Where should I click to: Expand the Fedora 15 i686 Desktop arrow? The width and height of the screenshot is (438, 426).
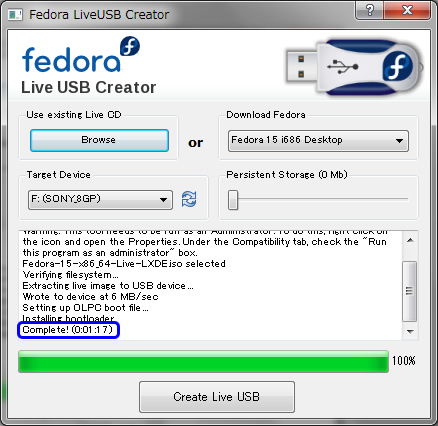pos(399,141)
